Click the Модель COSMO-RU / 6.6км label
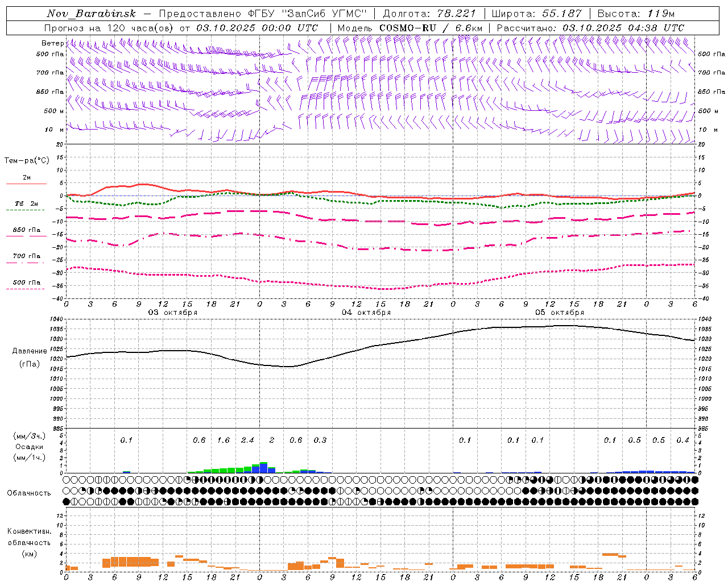 [410, 28]
